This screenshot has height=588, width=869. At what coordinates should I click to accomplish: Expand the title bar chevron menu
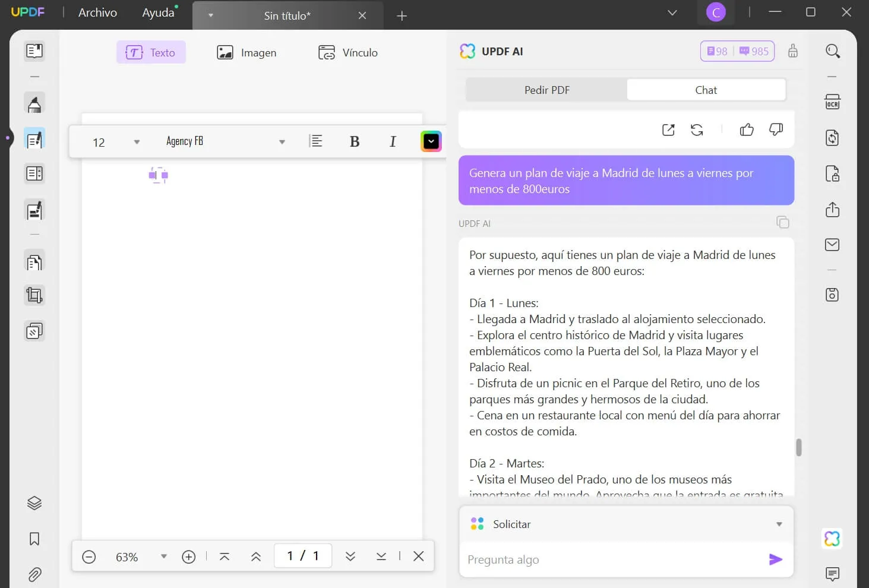672,12
